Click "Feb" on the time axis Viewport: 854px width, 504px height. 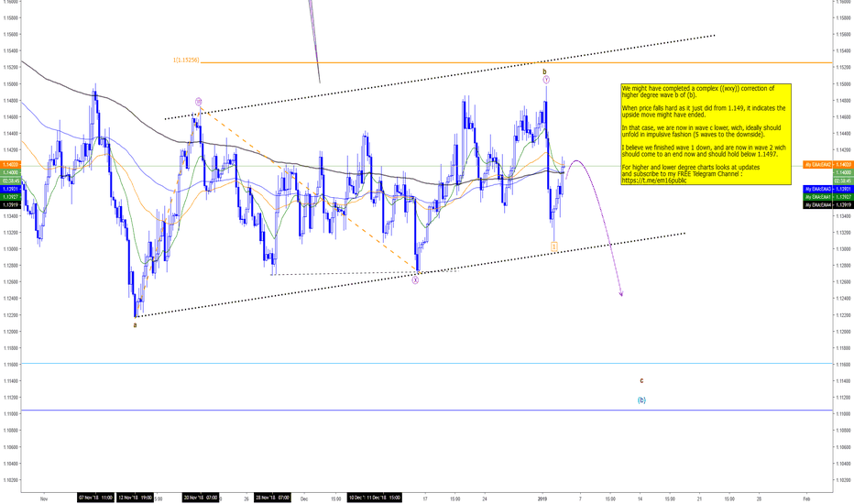[806, 499]
